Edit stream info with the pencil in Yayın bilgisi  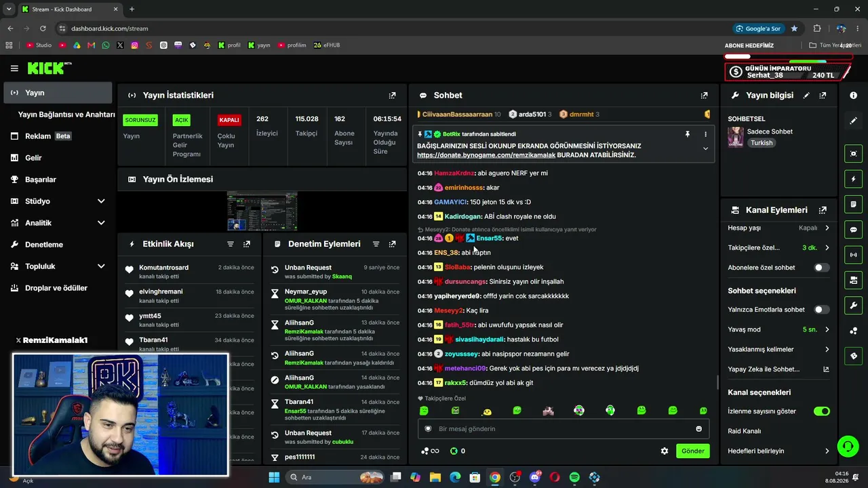click(x=806, y=96)
